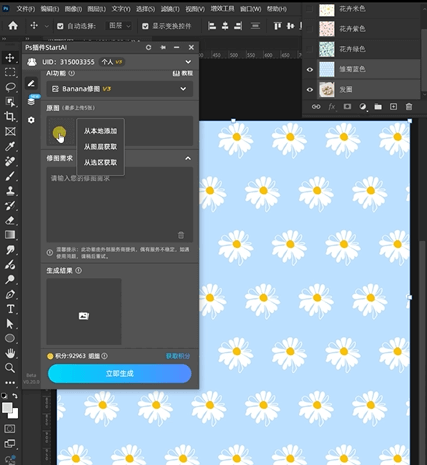The height and width of the screenshot is (465, 427).
Task: Expand the UID account chevron
Action: click(188, 62)
